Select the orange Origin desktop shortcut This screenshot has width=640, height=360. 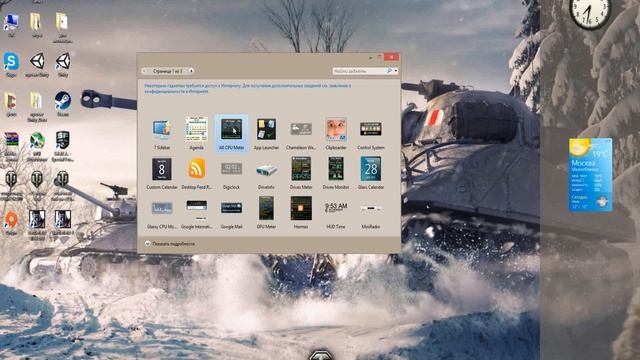11,223
